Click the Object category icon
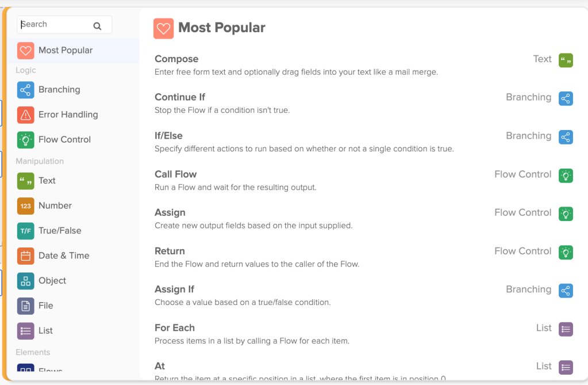588x385 pixels. [x=25, y=281]
